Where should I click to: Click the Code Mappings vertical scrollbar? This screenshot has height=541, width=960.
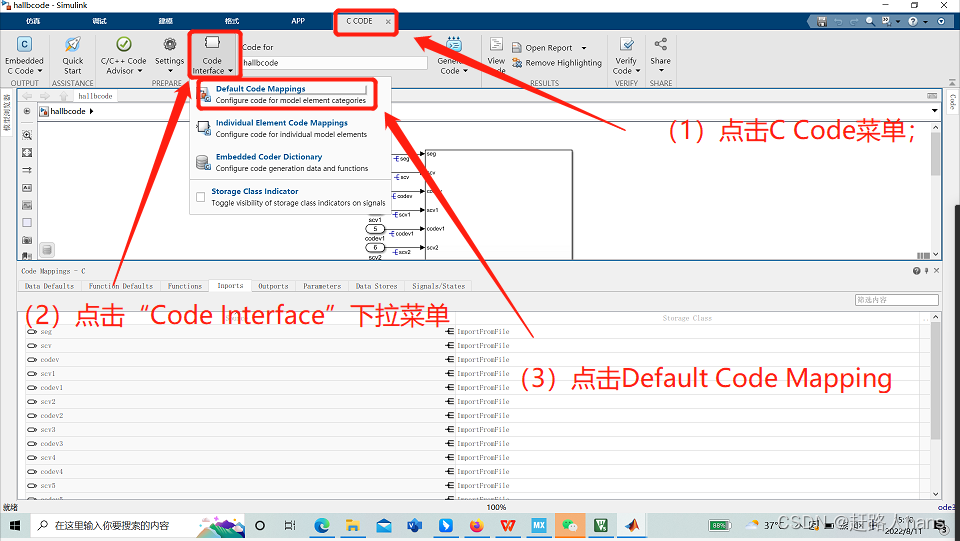pyautogui.click(x=935, y=381)
